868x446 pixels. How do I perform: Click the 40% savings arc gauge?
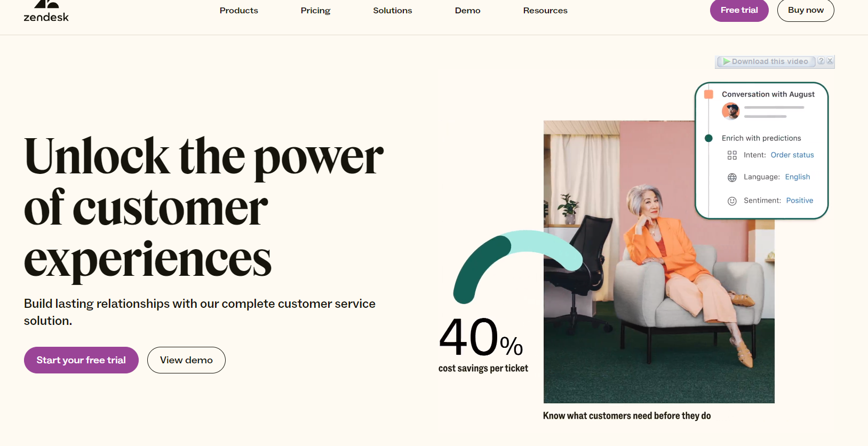click(517, 265)
